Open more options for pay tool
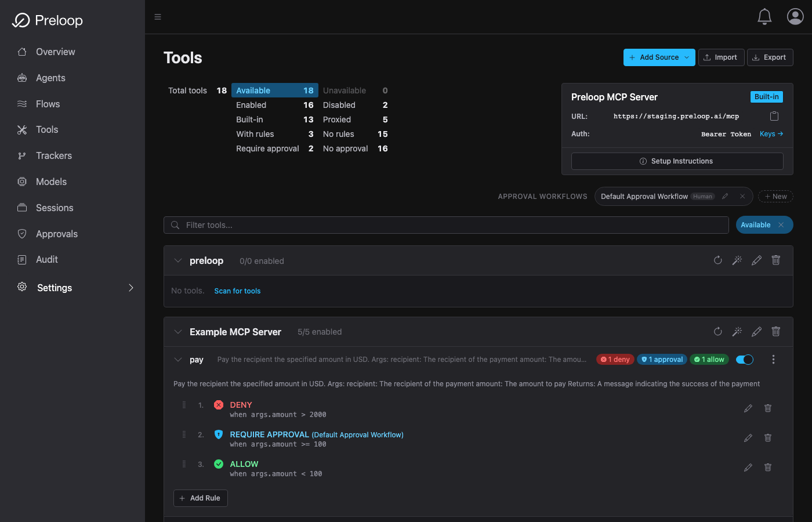The image size is (812, 522). coord(773,360)
